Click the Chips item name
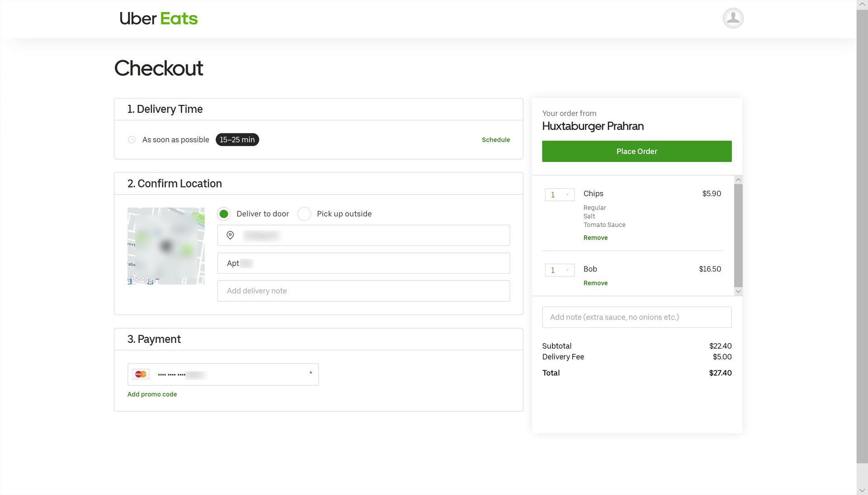The width and height of the screenshot is (868, 495). pos(593,193)
